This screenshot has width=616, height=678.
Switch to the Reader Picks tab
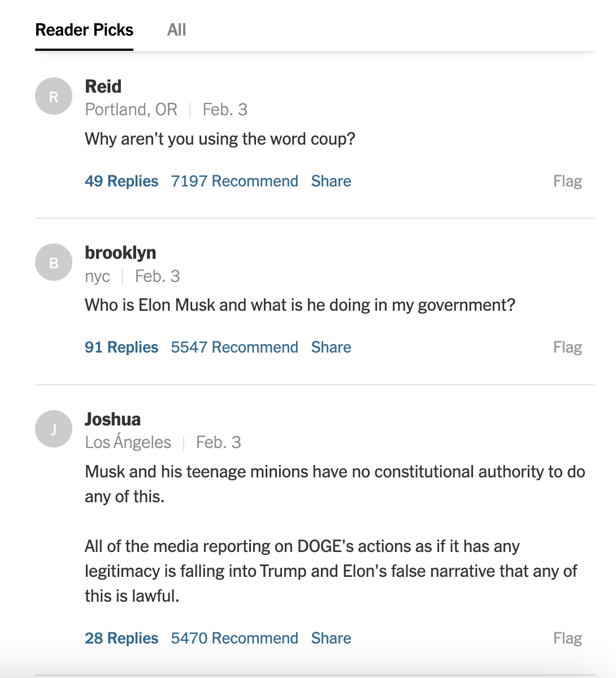click(84, 30)
